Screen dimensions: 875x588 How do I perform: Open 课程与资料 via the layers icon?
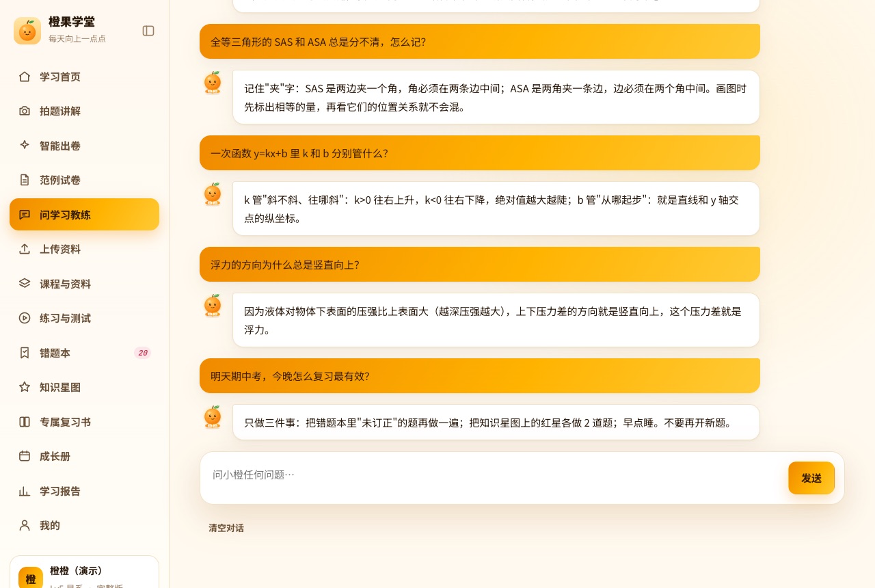tap(25, 284)
